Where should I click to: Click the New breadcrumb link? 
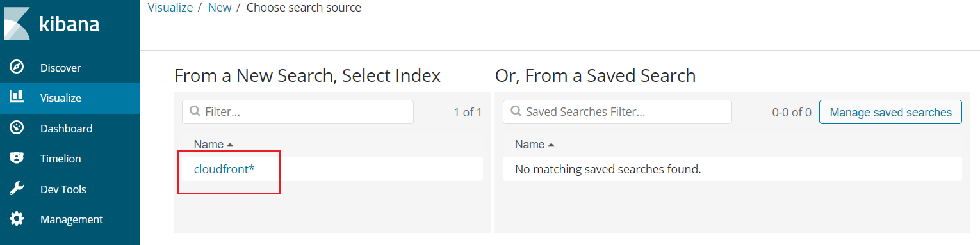point(220,8)
